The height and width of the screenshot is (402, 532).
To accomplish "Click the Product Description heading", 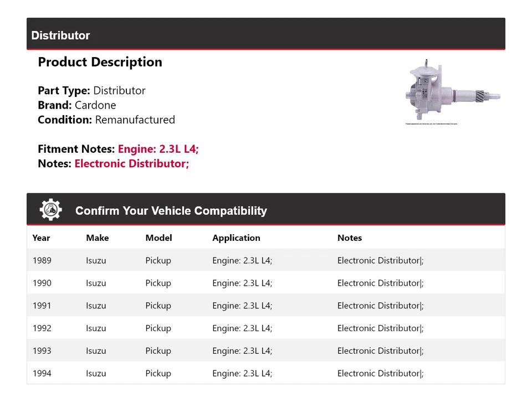I will pos(100,62).
